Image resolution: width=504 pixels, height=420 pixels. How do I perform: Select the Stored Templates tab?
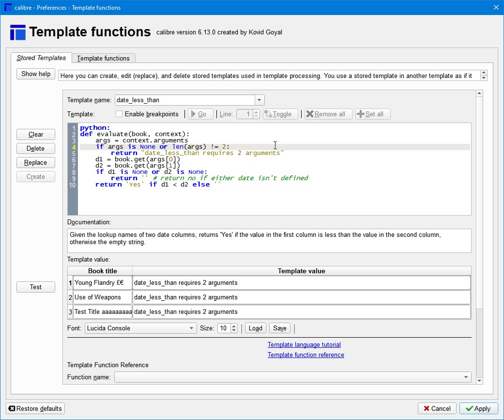coord(41,58)
